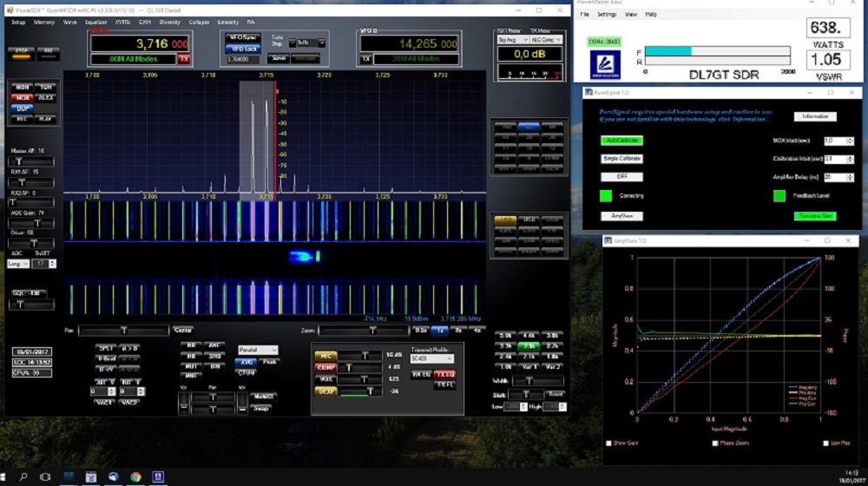868x486 pixels.
Task: Toggle the COMP compressor button
Action: click(x=325, y=368)
